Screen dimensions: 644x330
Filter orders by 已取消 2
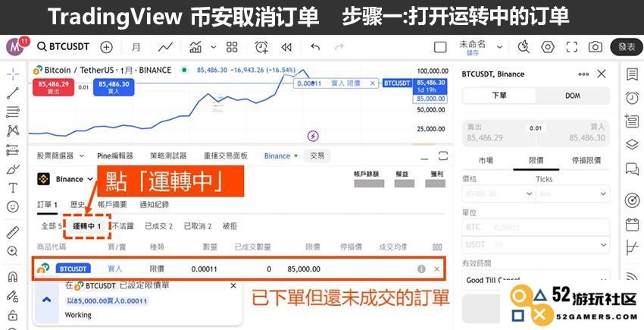point(198,226)
